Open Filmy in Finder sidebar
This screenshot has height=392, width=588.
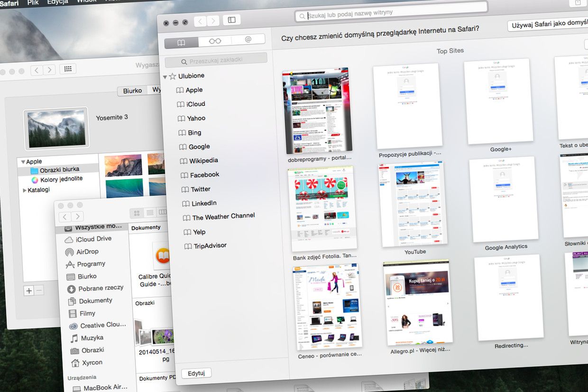pos(82,313)
